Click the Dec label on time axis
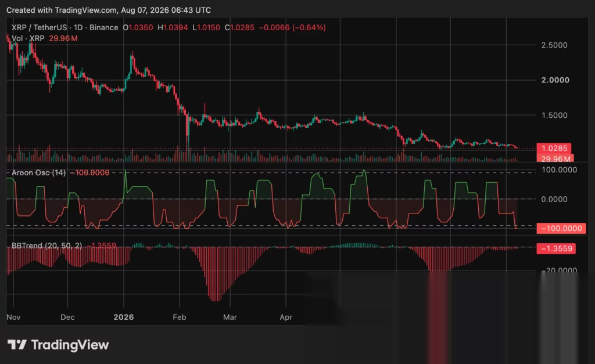This screenshot has width=595, height=364. coord(67,317)
